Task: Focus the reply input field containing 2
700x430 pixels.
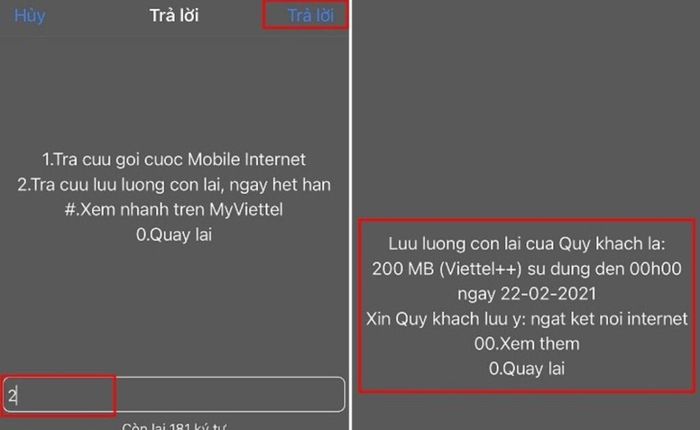Action: click(x=174, y=395)
